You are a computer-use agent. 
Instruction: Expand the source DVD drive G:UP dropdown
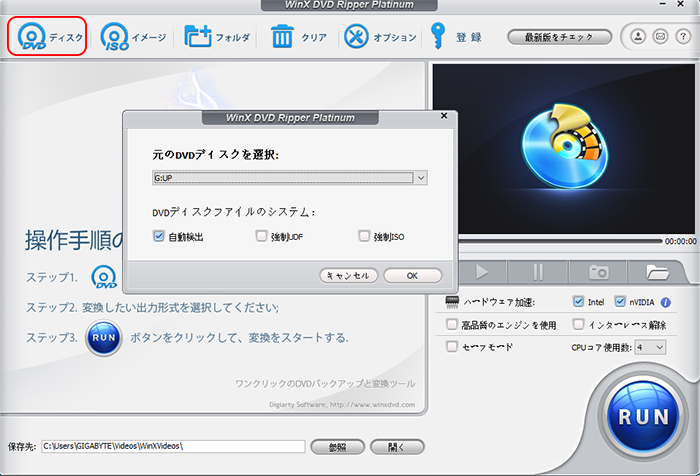tap(421, 178)
